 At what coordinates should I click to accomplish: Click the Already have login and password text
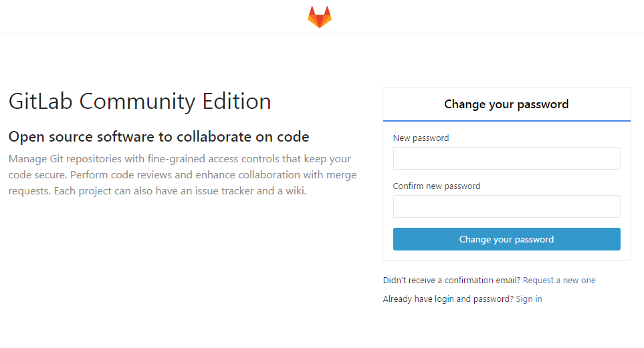(x=447, y=299)
